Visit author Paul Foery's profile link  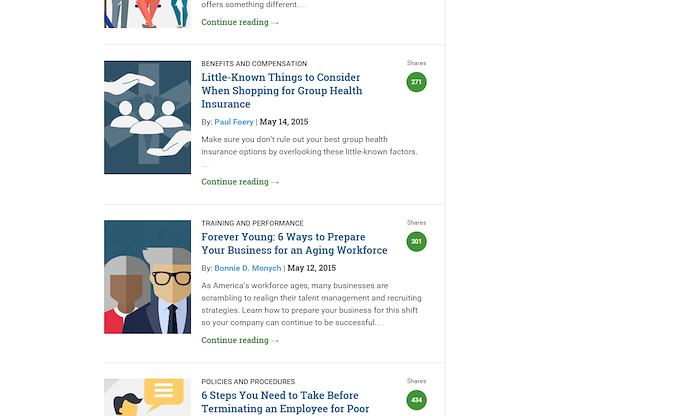[x=233, y=122]
